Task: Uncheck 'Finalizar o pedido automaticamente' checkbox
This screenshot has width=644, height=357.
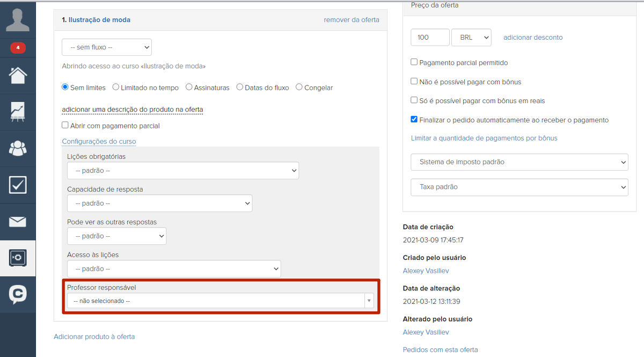Action: (x=414, y=120)
